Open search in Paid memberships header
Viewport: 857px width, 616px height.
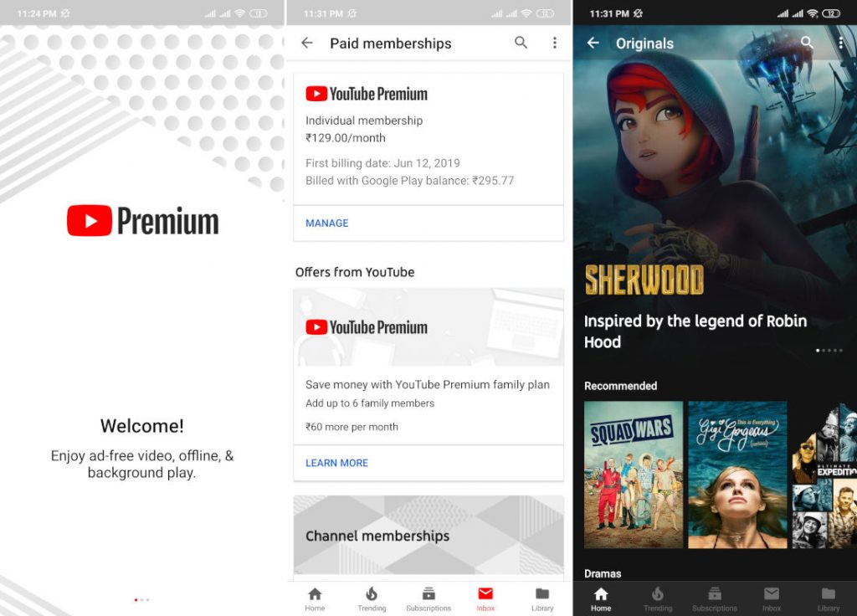521,43
